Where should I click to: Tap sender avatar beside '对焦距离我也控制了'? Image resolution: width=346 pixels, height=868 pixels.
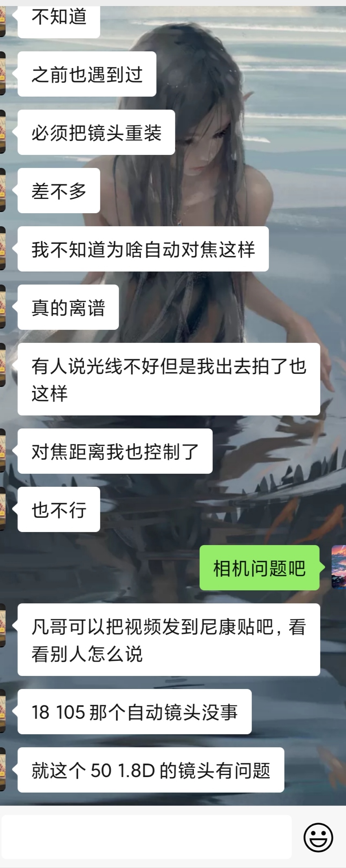point(2,451)
